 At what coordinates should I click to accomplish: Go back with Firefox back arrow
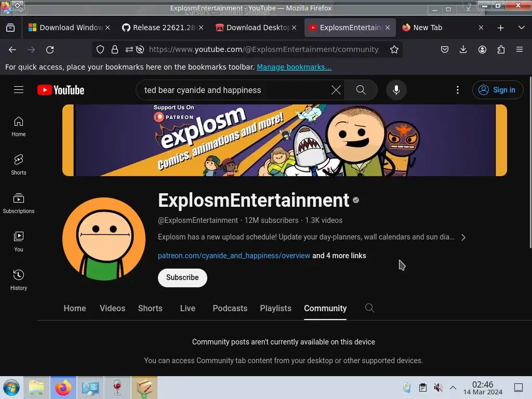(12, 49)
